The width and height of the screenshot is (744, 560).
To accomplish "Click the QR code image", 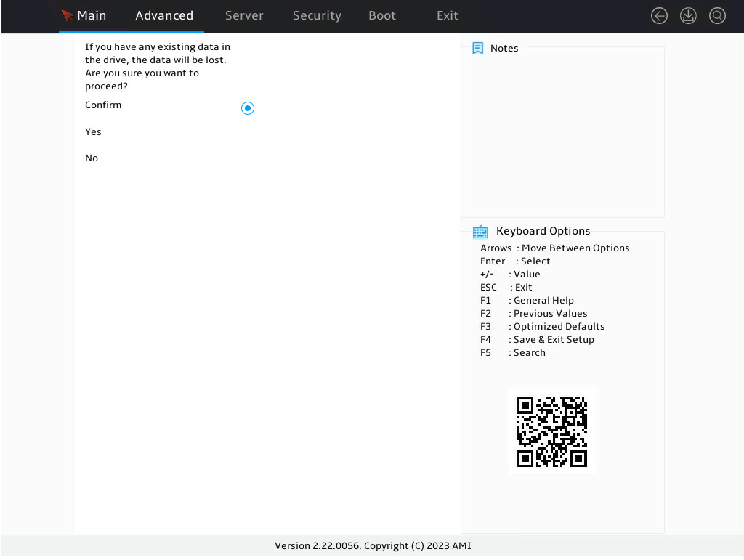I will 552,431.
